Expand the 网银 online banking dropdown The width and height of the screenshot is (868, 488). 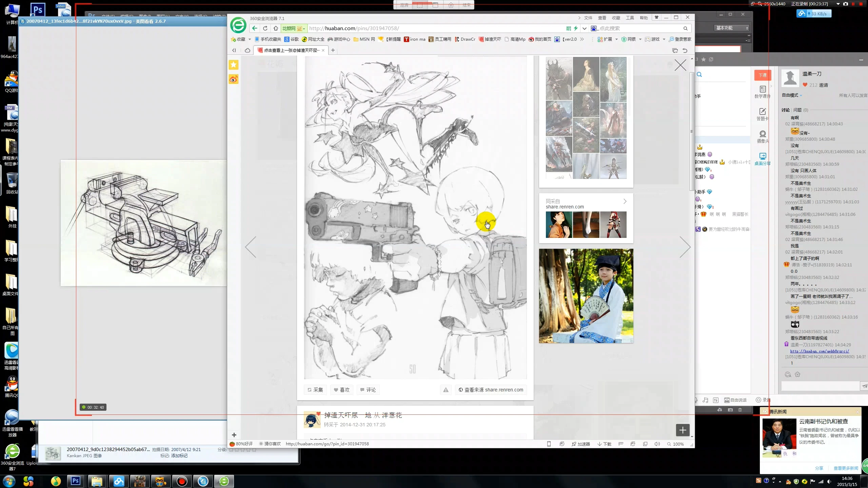(640, 39)
